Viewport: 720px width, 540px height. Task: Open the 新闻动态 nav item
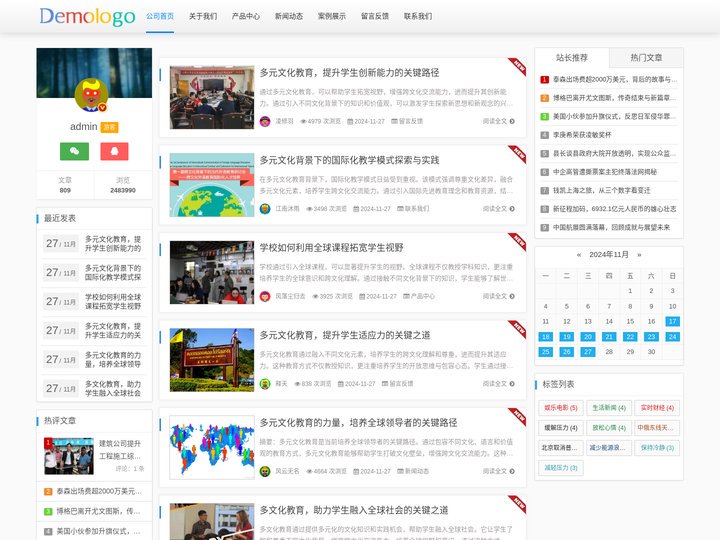289,16
